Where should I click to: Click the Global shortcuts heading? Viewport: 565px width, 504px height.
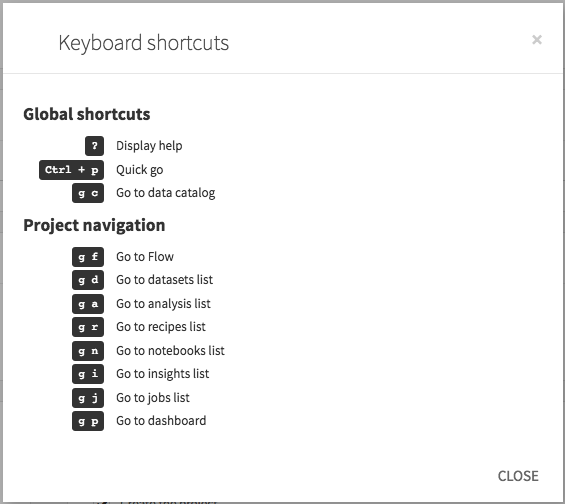click(x=86, y=114)
